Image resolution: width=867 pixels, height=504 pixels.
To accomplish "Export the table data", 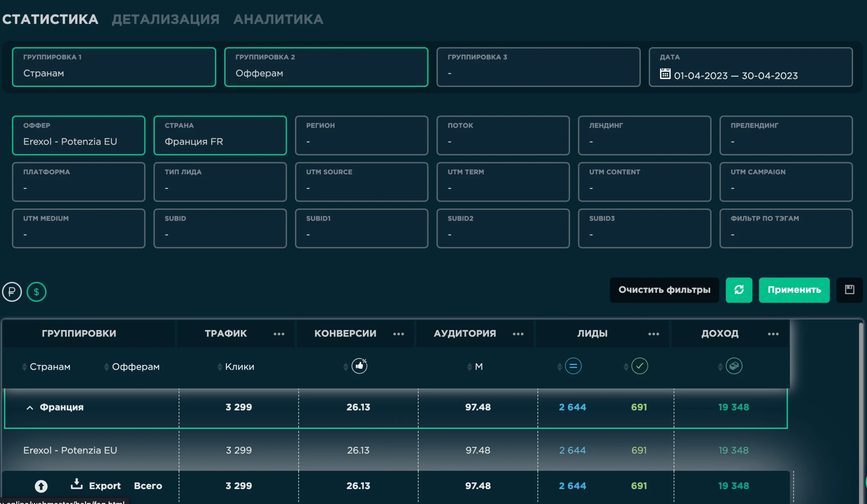I will pos(96,485).
